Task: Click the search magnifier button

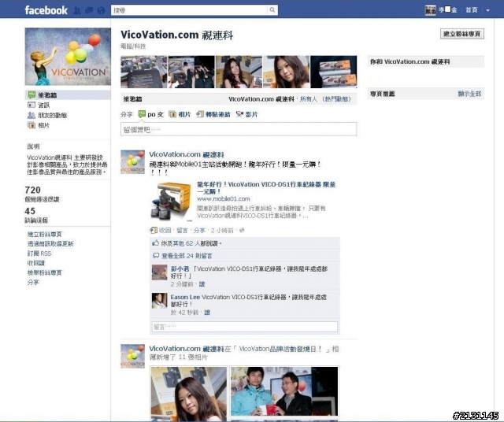Action: tap(272, 10)
